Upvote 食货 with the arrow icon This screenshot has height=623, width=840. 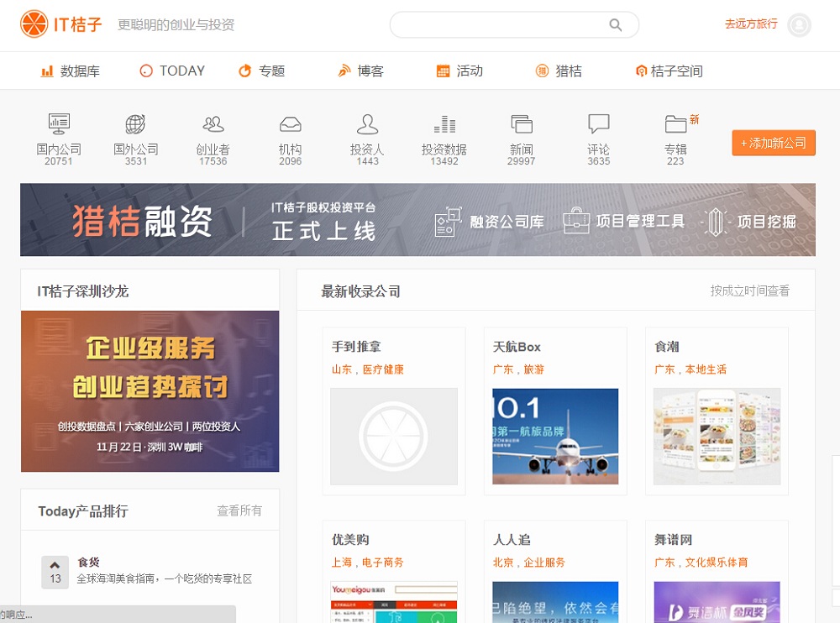tap(55, 565)
